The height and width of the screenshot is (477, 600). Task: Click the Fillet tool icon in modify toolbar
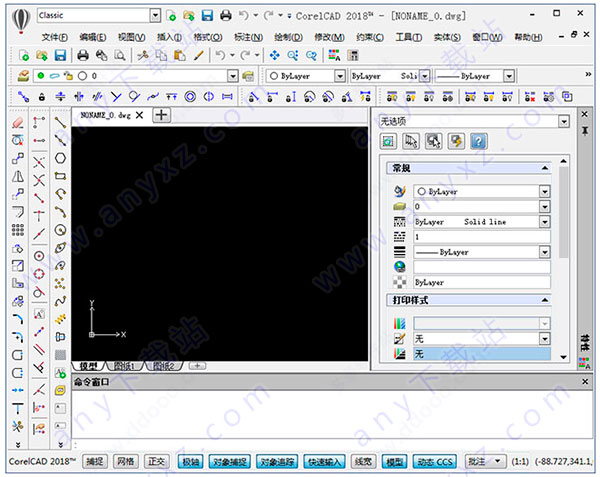pyautogui.click(x=18, y=319)
